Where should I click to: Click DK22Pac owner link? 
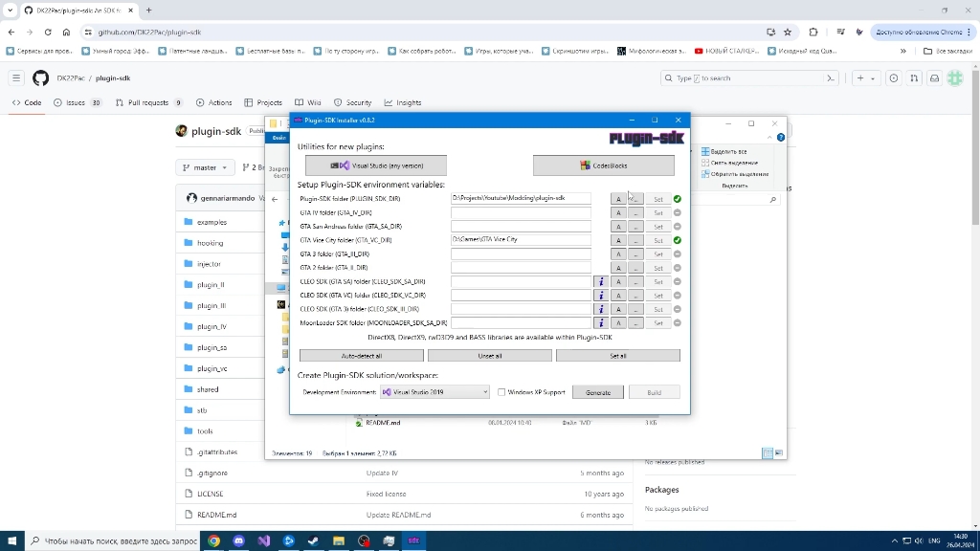coord(71,78)
